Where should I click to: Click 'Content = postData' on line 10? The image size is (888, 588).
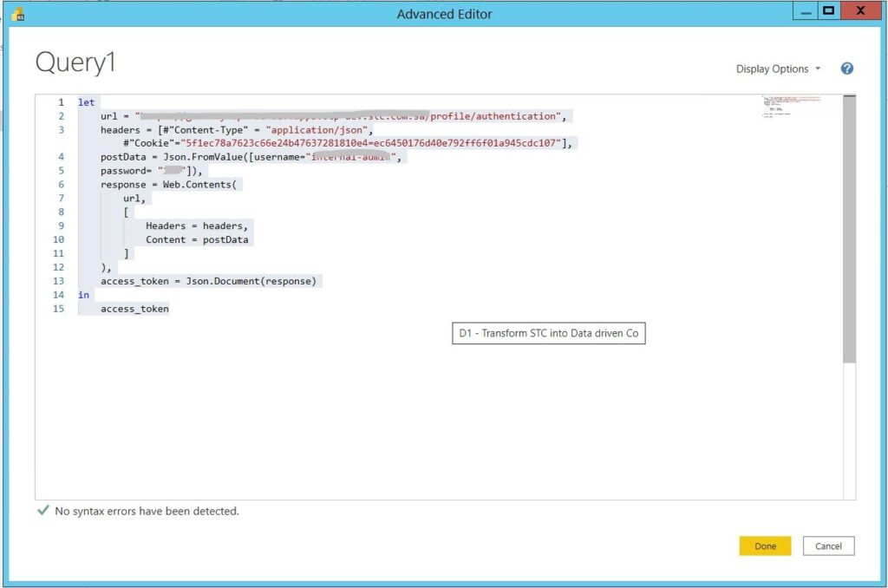197,239
